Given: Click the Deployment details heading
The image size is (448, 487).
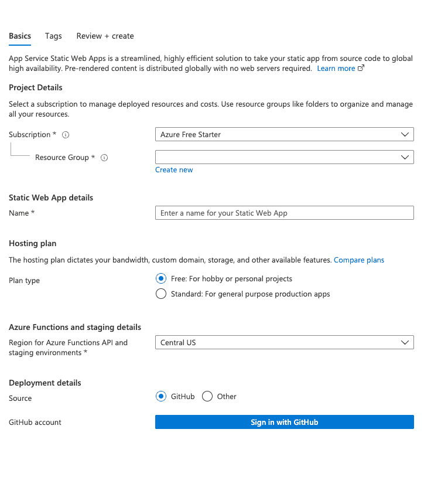Looking at the screenshot, I should (45, 383).
